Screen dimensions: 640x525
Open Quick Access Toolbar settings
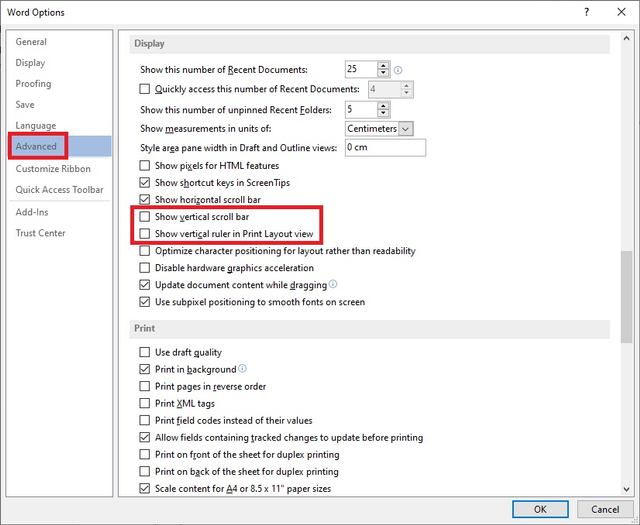(x=60, y=189)
